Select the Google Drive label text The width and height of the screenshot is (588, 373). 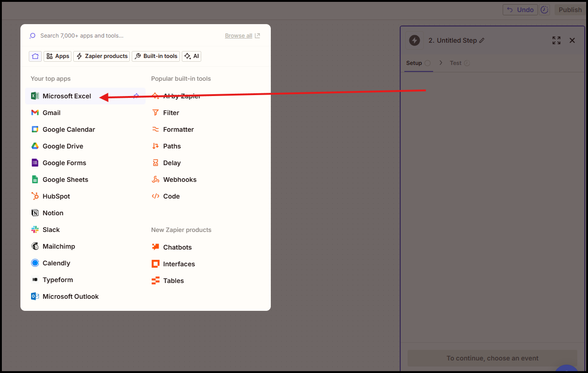(63, 146)
